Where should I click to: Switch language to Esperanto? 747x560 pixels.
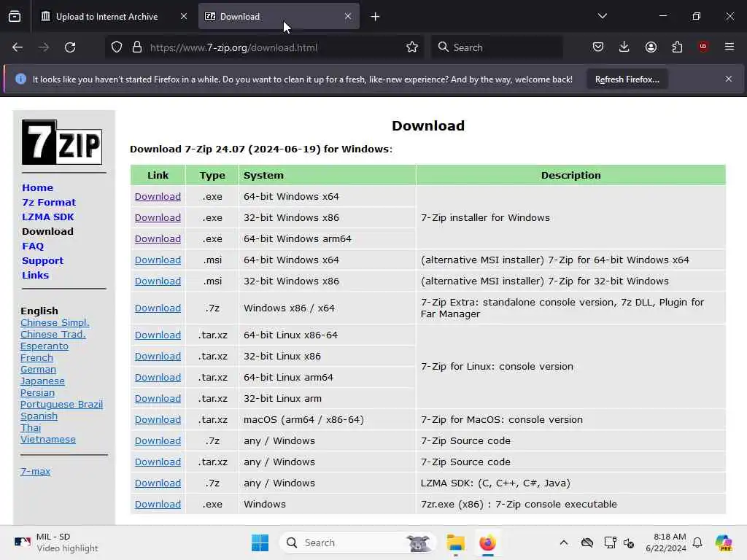point(44,346)
